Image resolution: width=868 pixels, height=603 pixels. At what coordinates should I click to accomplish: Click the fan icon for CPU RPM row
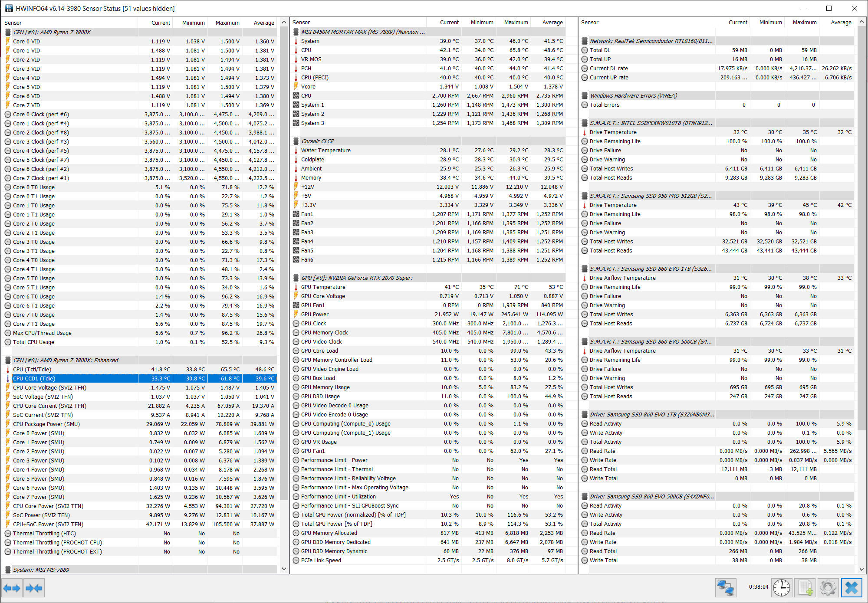pos(296,96)
